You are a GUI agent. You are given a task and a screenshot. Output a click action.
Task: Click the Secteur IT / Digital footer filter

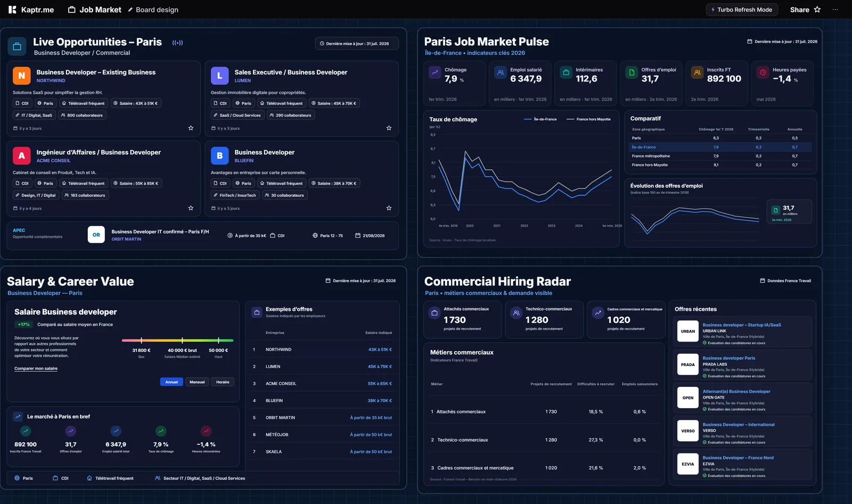click(x=200, y=478)
